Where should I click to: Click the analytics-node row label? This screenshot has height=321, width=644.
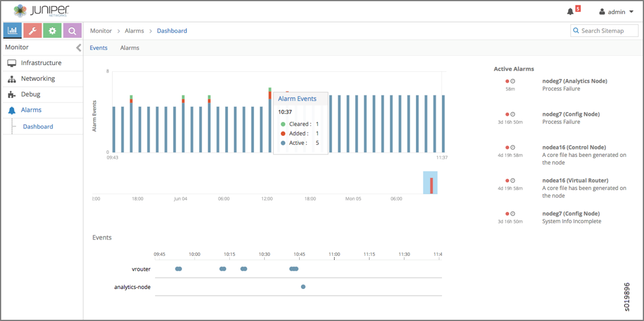click(x=132, y=287)
